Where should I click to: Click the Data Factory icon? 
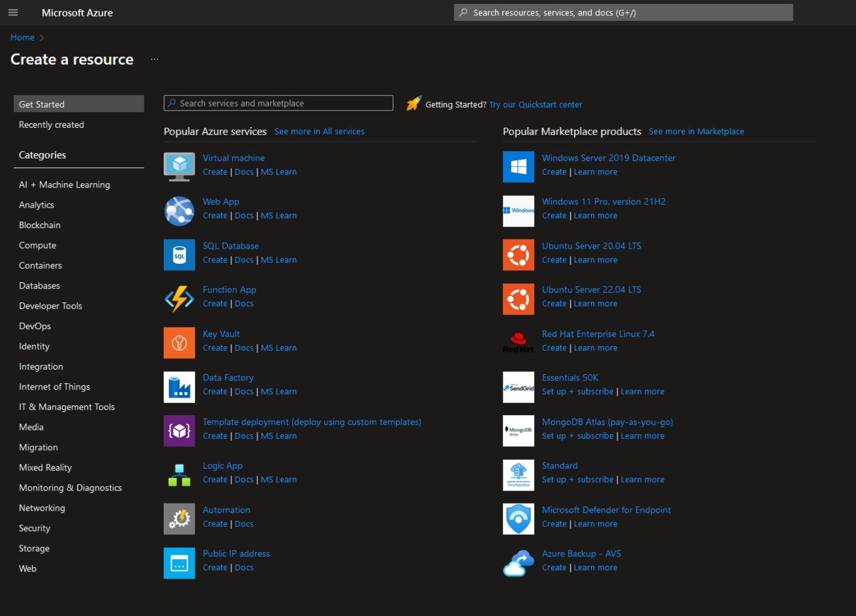pyautogui.click(x=179, y=387)
